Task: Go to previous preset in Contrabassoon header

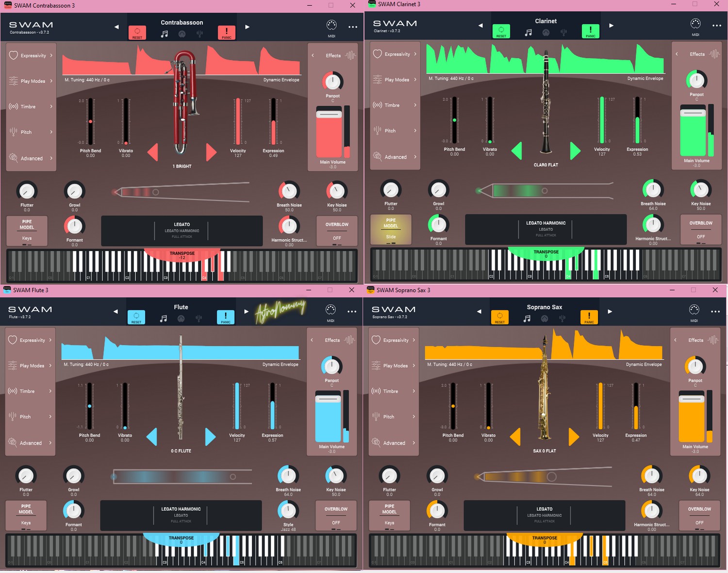Action: [116, 27]
